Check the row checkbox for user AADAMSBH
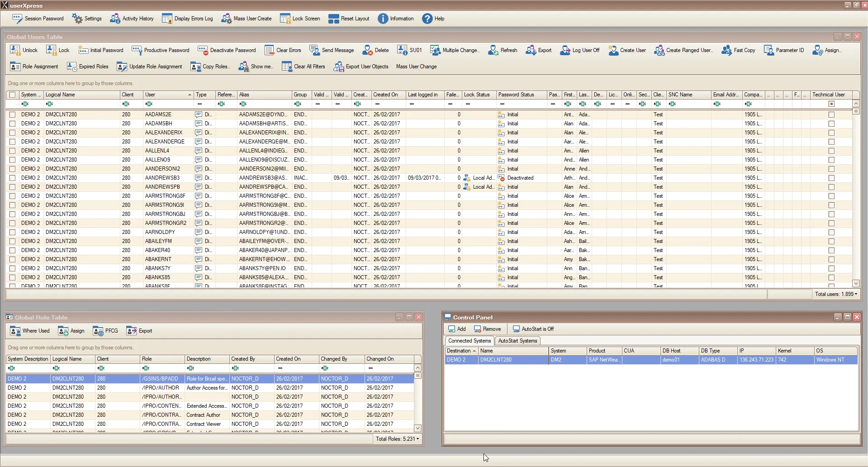The image size is (868, 467). [12, 124]
